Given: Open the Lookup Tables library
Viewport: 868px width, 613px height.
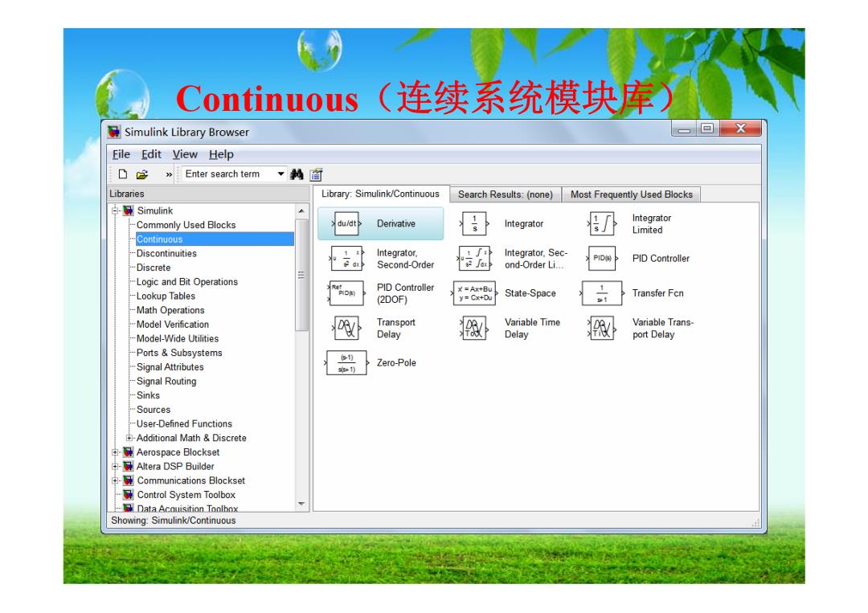Looking at the screenshot, I should [x=166, y=296].
